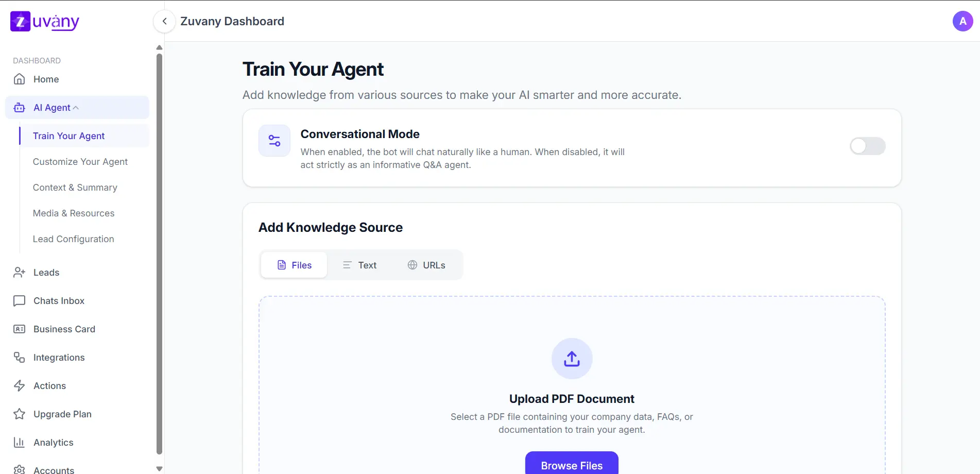Screen dimensions: 980x474
Task: Click the Text tab lines icon
Action: coord(347,265)
